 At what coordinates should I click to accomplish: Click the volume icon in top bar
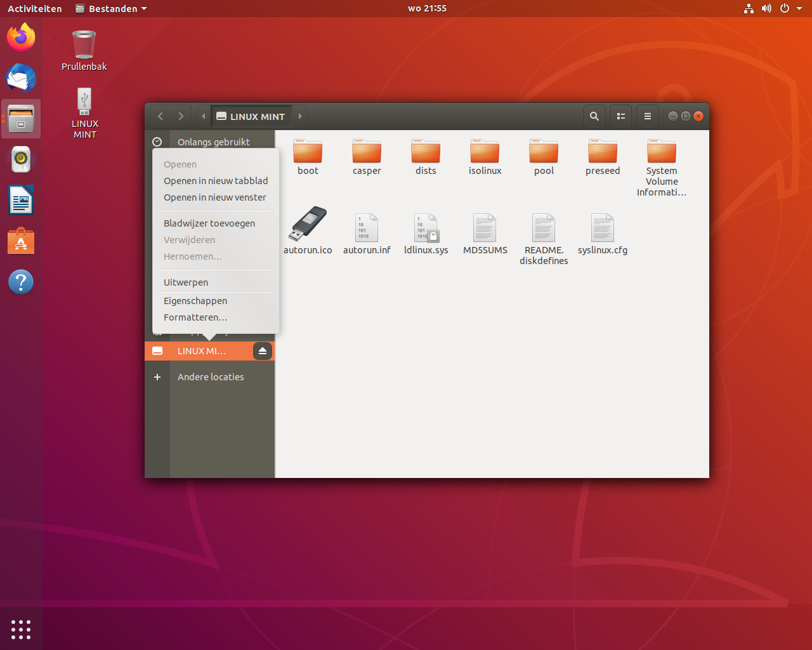tap(766, 8)
